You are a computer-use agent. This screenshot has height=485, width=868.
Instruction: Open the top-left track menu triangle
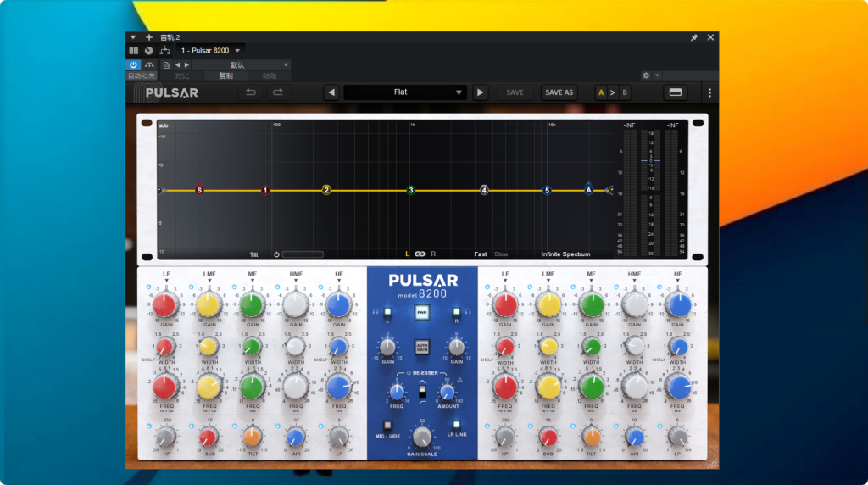133,37
